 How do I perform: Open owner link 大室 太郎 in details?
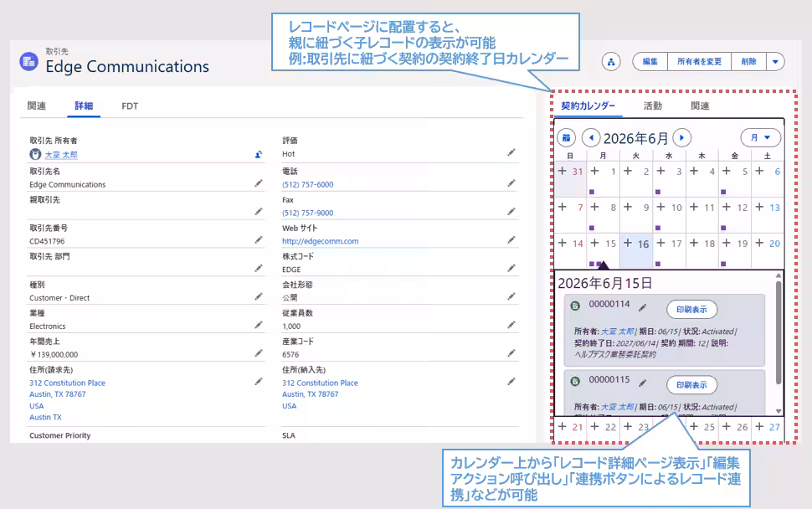(x=61, y=155)
